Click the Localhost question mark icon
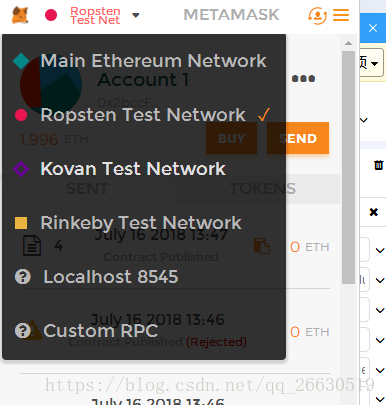386x405 pixels. point(23,277)
